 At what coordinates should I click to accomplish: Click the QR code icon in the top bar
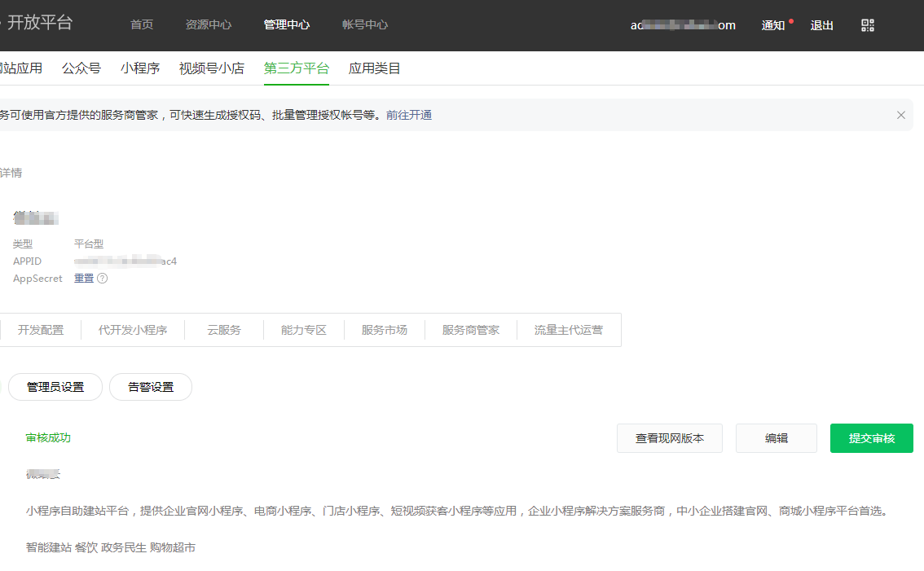pyautogui.click(x=867, y=25)
